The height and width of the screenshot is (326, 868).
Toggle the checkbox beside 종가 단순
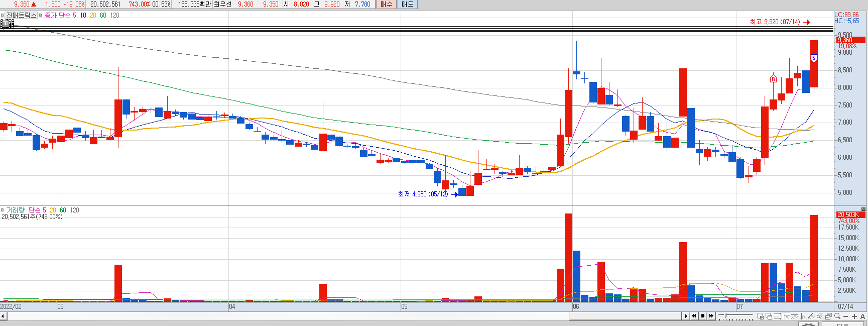40,15
